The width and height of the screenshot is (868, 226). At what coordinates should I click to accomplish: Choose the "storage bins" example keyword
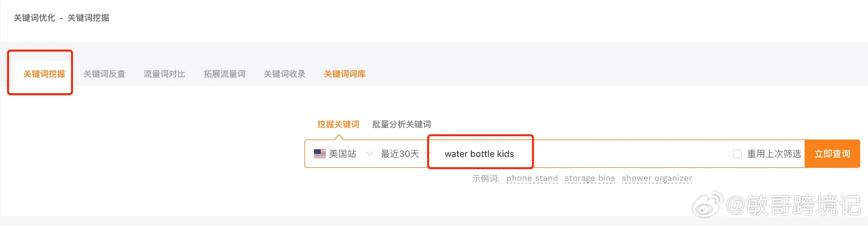point(590,179)
